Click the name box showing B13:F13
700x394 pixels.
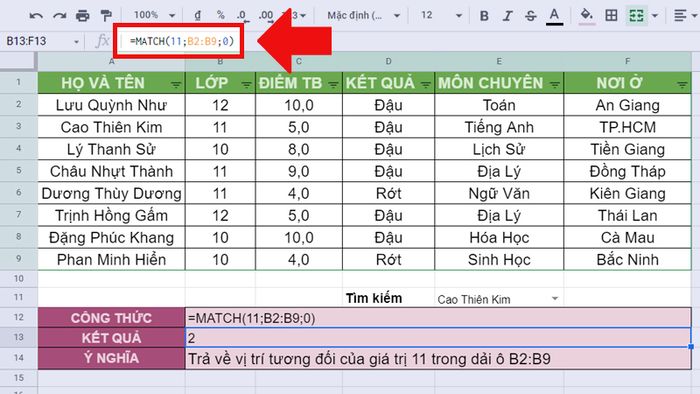pos(26,41)
